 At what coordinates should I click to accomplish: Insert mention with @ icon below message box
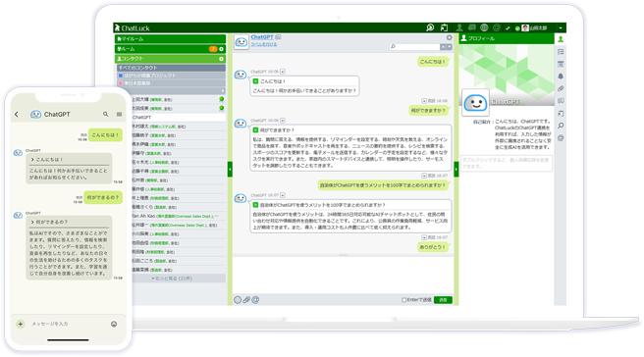pos(255,300)
